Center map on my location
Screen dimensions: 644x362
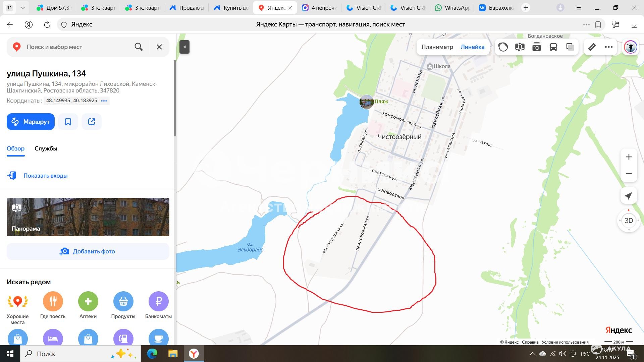point(629,196)
